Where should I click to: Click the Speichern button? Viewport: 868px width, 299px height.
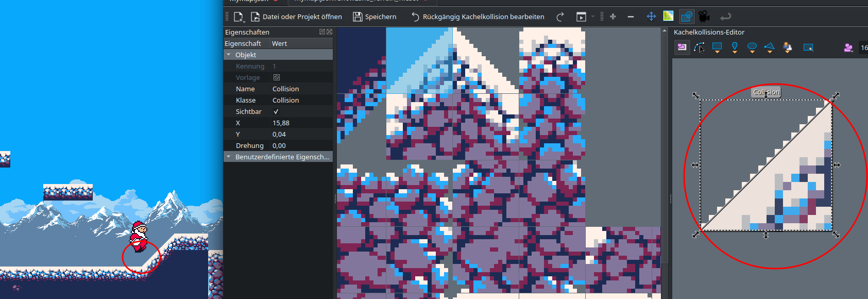point(375,17)
